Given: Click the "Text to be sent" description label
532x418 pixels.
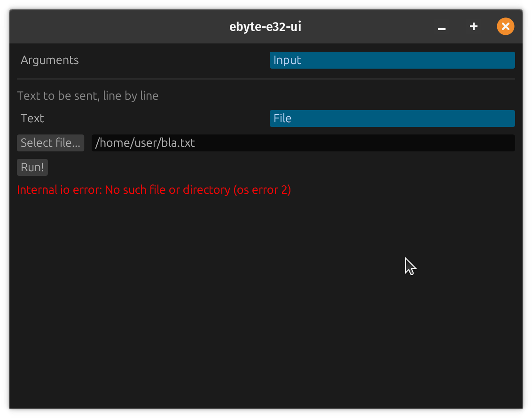Looking at the screenshot, I should click(x=87, y=96).
